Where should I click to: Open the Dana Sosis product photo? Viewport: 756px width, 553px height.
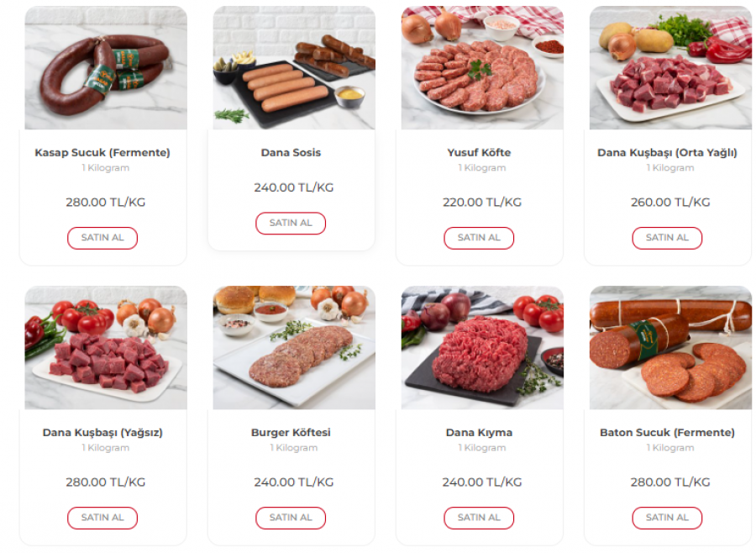tap(294, 67)
